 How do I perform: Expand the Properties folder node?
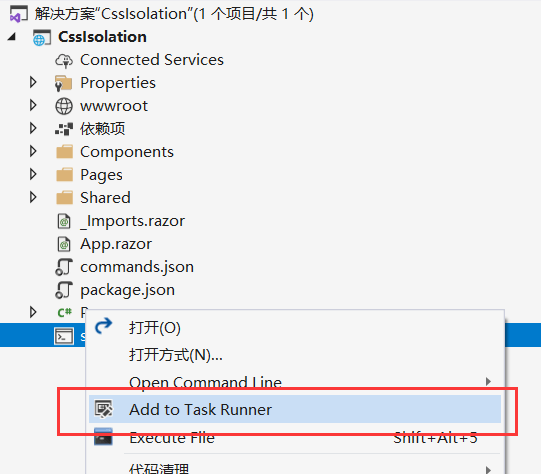click(x=33, y=82)
